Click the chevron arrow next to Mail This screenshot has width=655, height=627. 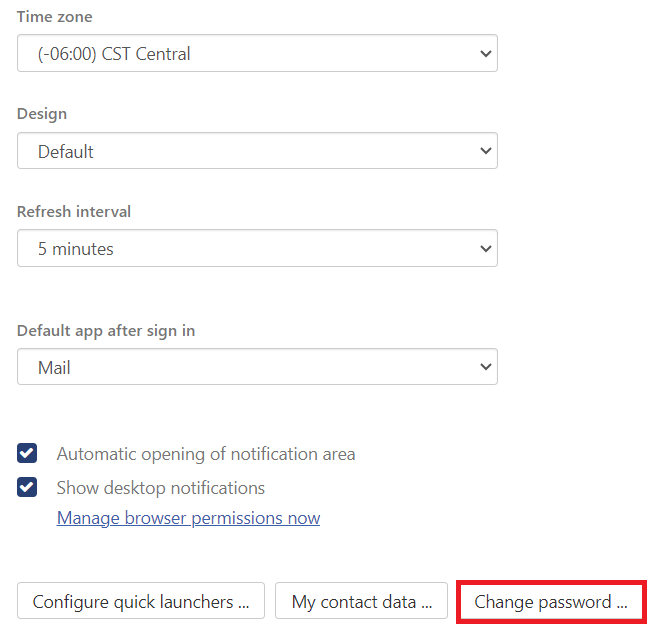click(x=485, y=367)
